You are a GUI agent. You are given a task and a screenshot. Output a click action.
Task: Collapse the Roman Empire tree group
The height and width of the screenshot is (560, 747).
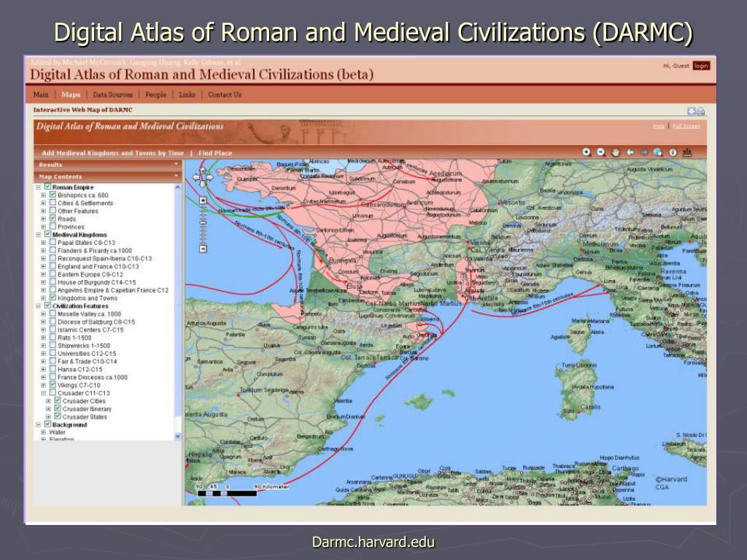tap(39, 187)
